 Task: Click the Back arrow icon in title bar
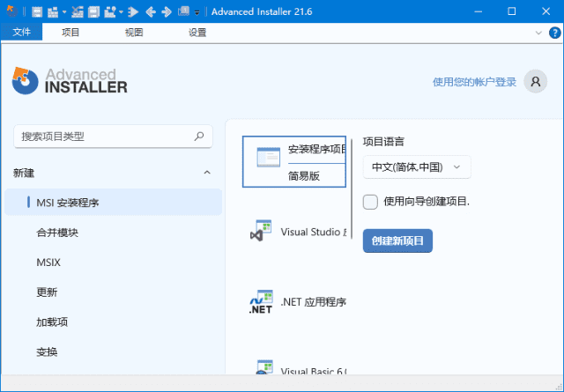pos(151,11)
